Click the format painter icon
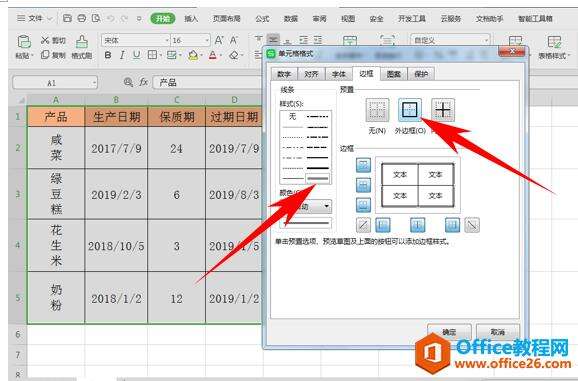The image size is (578, 381). pos(82,42)
